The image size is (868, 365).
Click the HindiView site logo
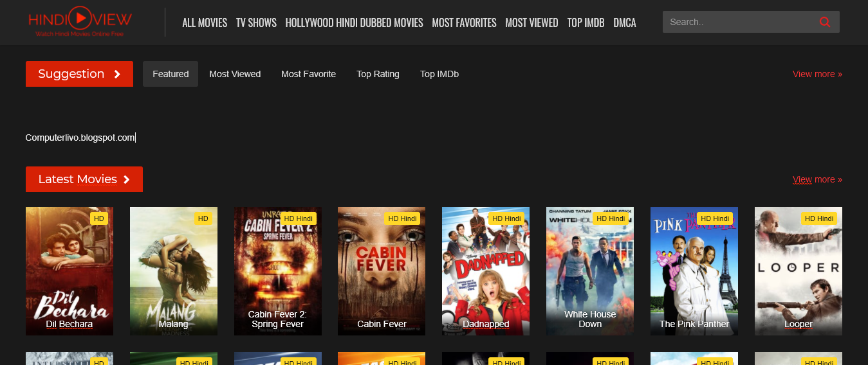click(80, 22)
